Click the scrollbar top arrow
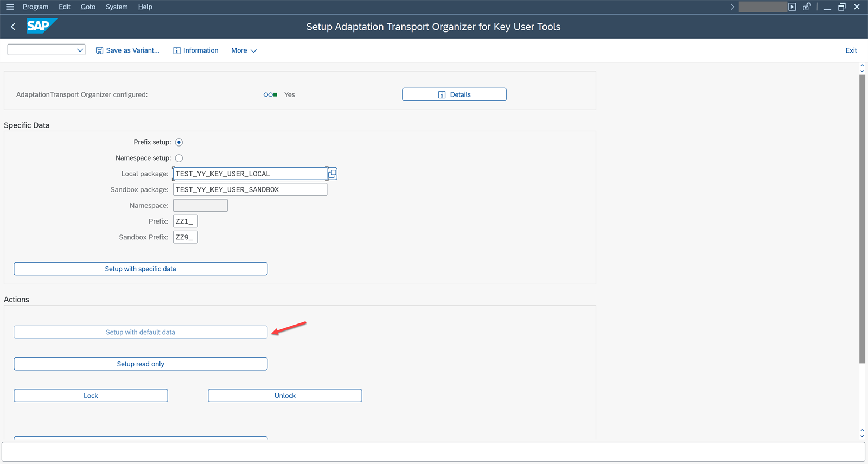The height and width of the screenshot is (464, 868). 862,66
